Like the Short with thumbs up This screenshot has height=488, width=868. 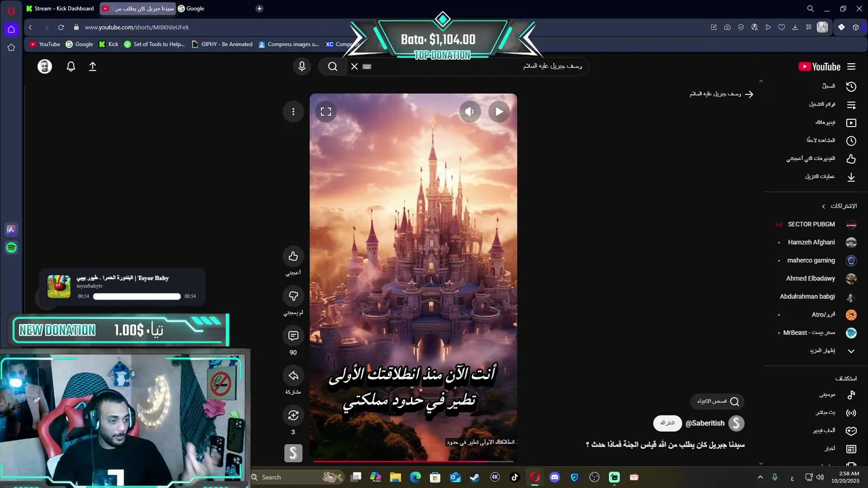293,256
